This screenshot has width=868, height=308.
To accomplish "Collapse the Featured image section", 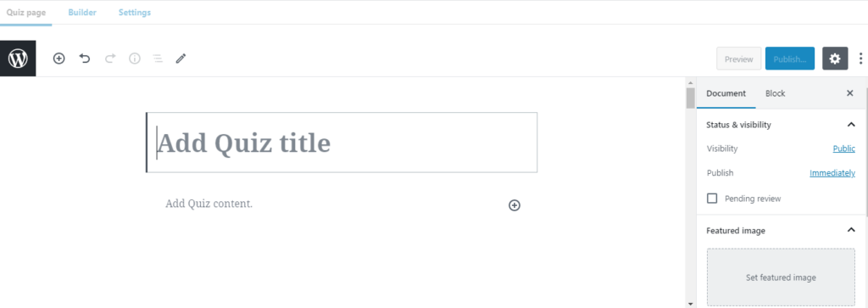I will click(851, 230).
